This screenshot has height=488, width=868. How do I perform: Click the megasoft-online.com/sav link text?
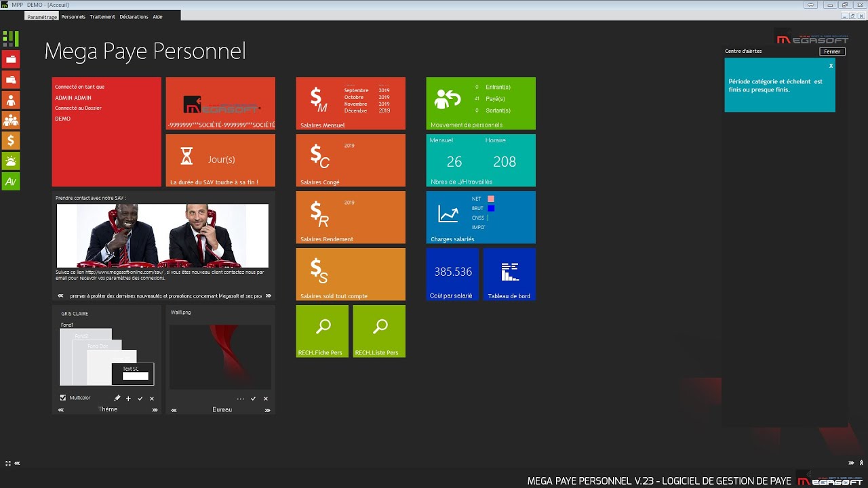(x=125, y=272)
